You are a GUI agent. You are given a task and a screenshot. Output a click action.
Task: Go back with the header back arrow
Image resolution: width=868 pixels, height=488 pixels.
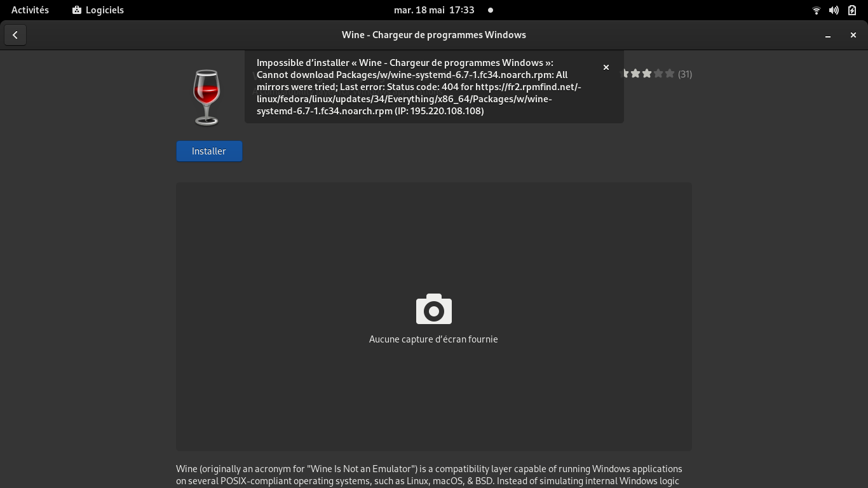point(15,35)
